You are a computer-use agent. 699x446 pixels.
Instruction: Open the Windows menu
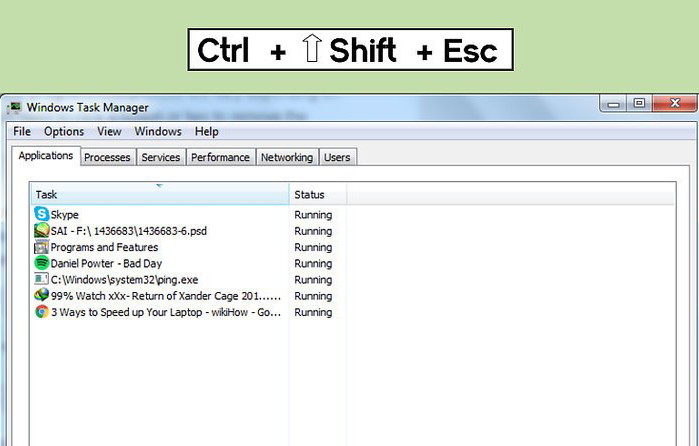[x=158, y=132]
